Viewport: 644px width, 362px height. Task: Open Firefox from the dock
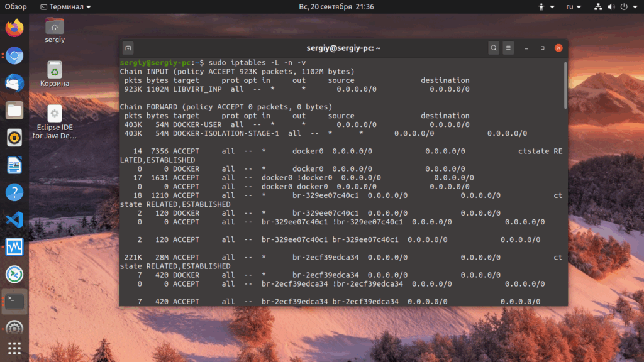(14, 28)
